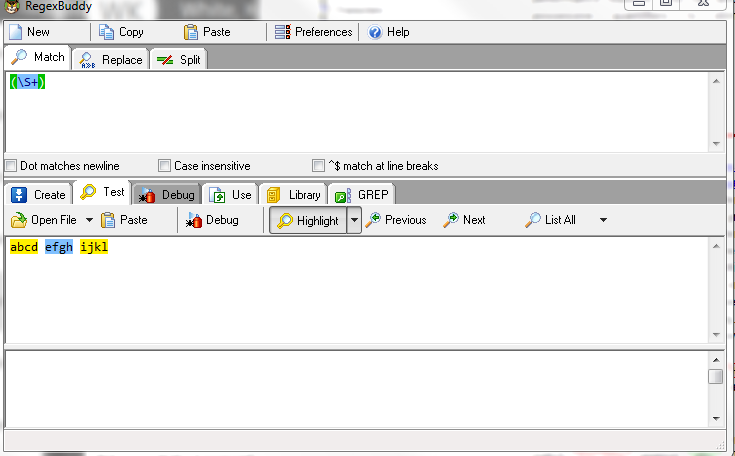Click the Help question mark icon
This screenshot has width=735, height=456.
pyautogui.click(x=375, y=32)
